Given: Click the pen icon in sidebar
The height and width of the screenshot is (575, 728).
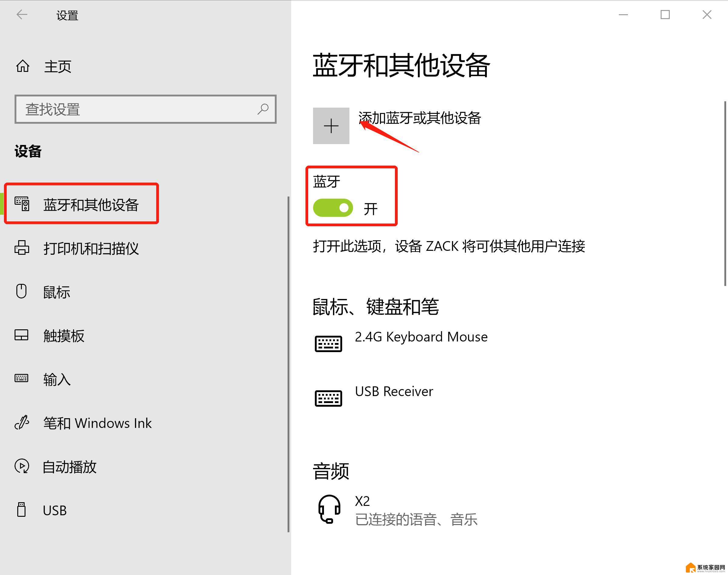Looking at the screenshot, I should (22, 422).
